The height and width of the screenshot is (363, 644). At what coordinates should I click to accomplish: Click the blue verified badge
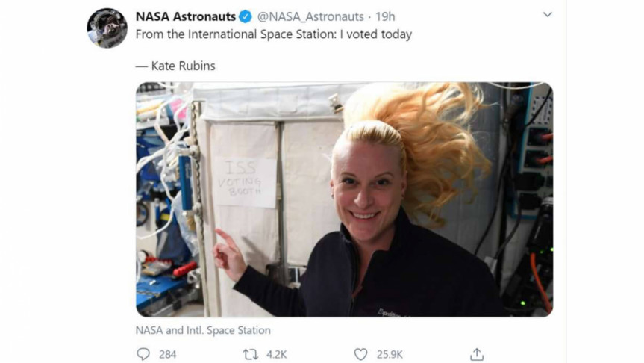pos(246,17)
